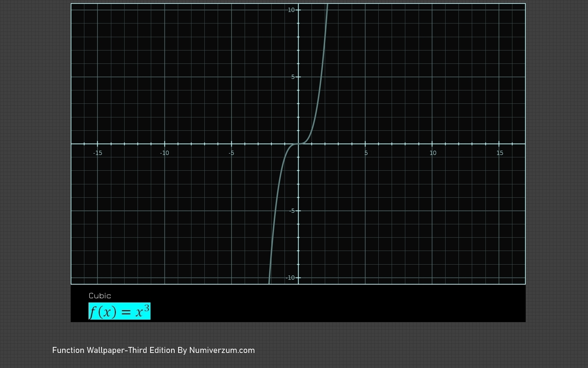Click the -5 label on the vertical axis
This screenshot has width=588, height=368.
pos(292,211)
